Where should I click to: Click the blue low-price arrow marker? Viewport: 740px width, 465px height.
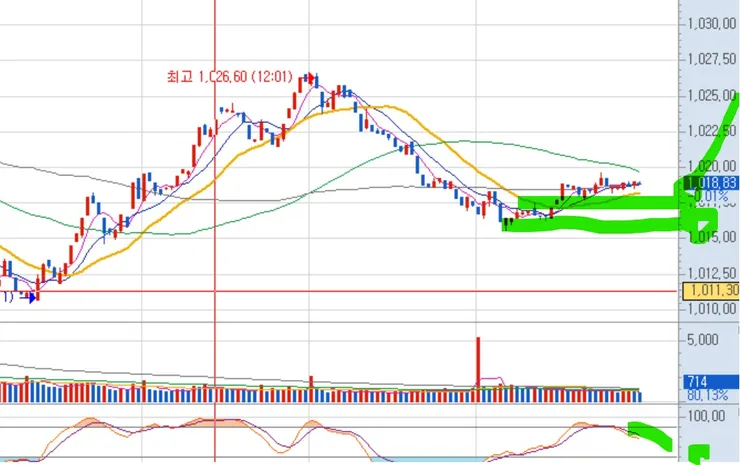(31, 298)
